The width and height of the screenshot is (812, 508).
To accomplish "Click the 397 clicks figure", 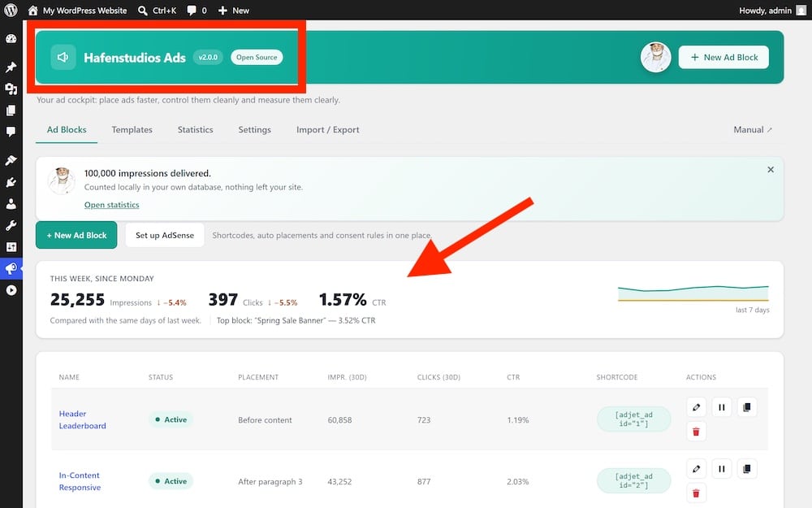I will (x=223, y=300).
